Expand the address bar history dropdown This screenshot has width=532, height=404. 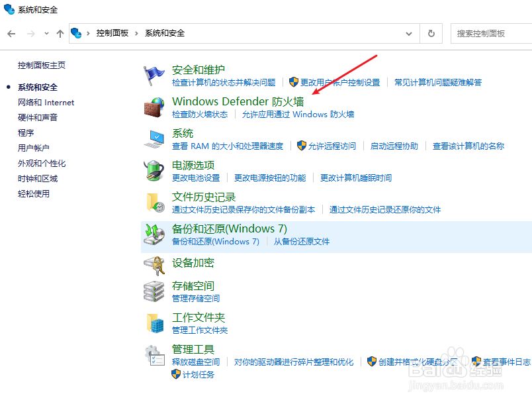pos(409,34)
